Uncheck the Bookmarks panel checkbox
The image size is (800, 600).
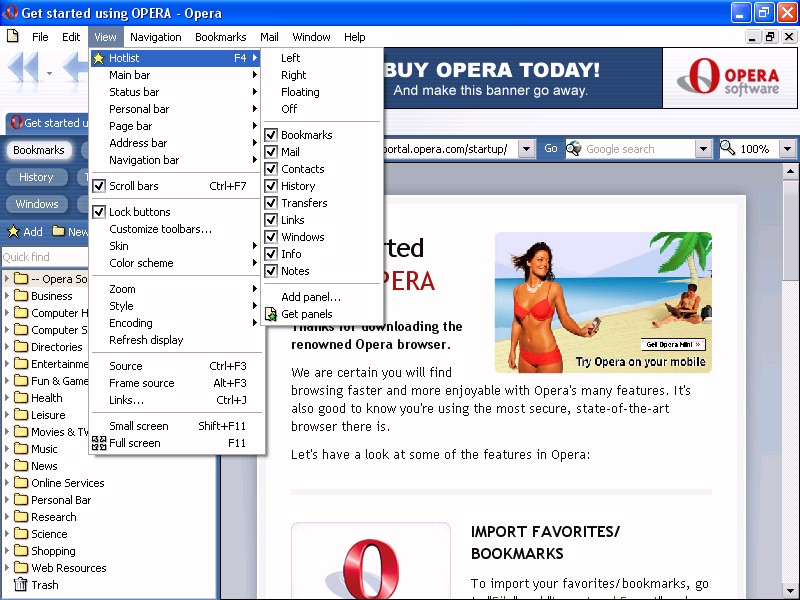pos(271,135)
